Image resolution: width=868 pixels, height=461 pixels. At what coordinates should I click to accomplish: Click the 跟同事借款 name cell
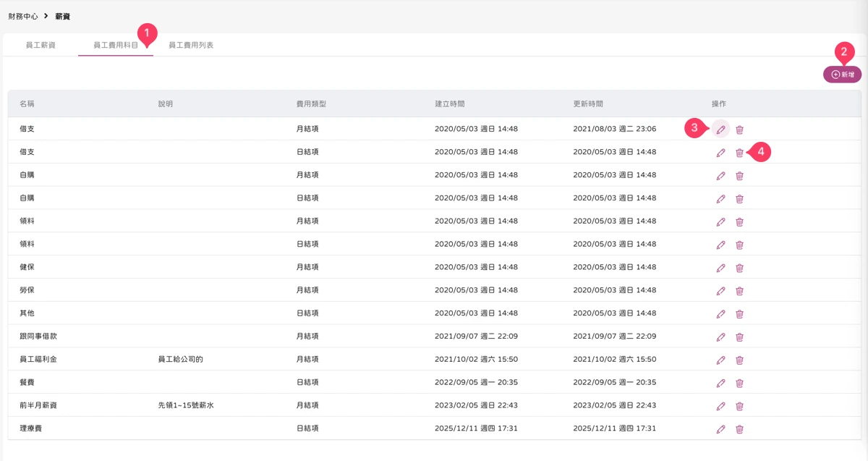click(x=38, y=337)
